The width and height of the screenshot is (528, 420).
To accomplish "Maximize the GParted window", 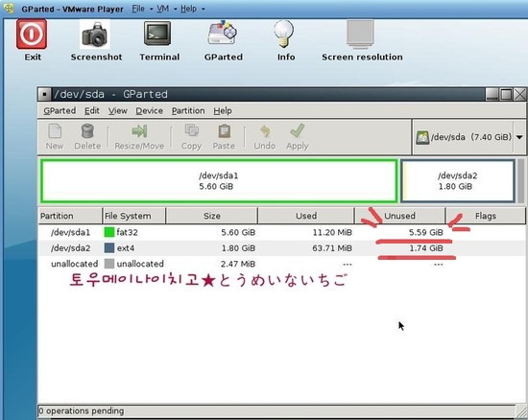I will pos(506,95).
